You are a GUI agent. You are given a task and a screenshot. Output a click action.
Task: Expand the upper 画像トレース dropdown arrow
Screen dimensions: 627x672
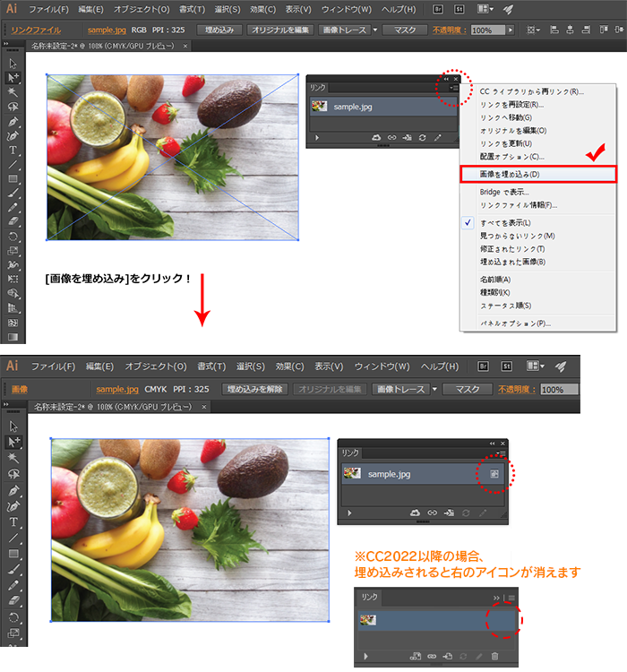click(x=374, y=30)
